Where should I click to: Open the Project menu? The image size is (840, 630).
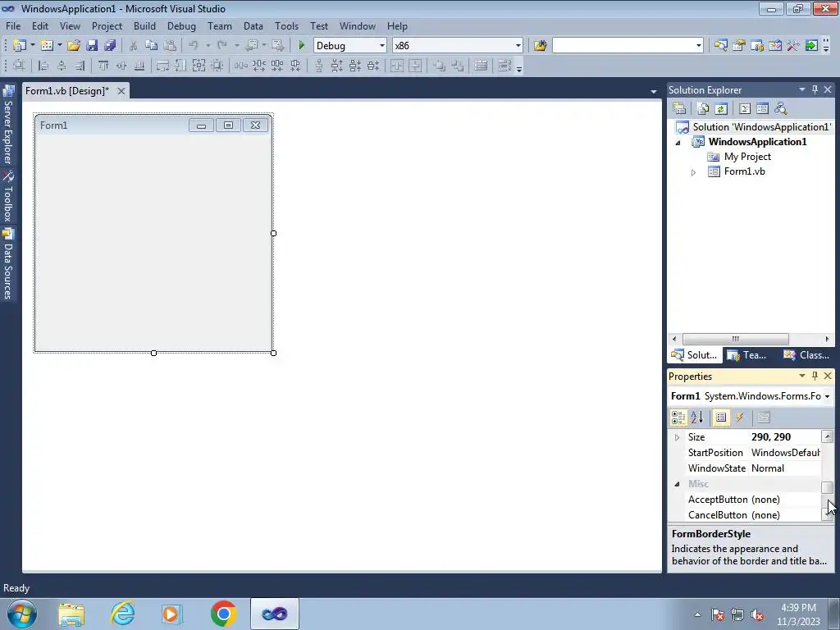107,25
